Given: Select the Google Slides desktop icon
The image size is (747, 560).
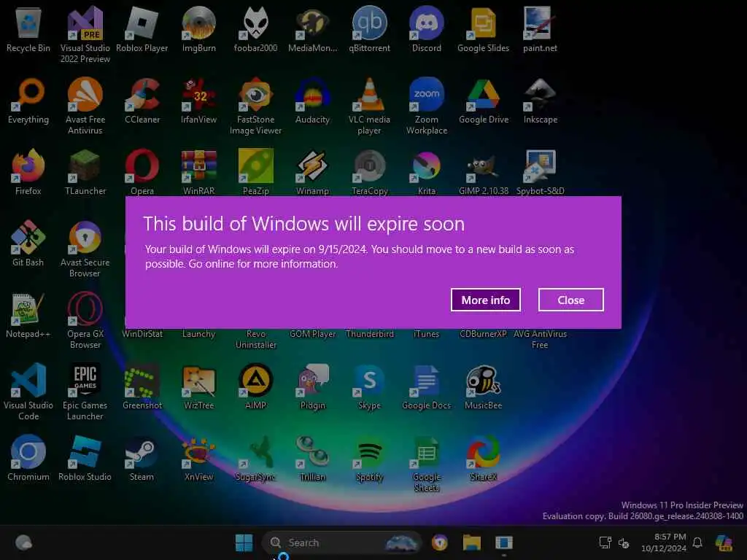Looking at the screenshot, I should pos(483,29).
